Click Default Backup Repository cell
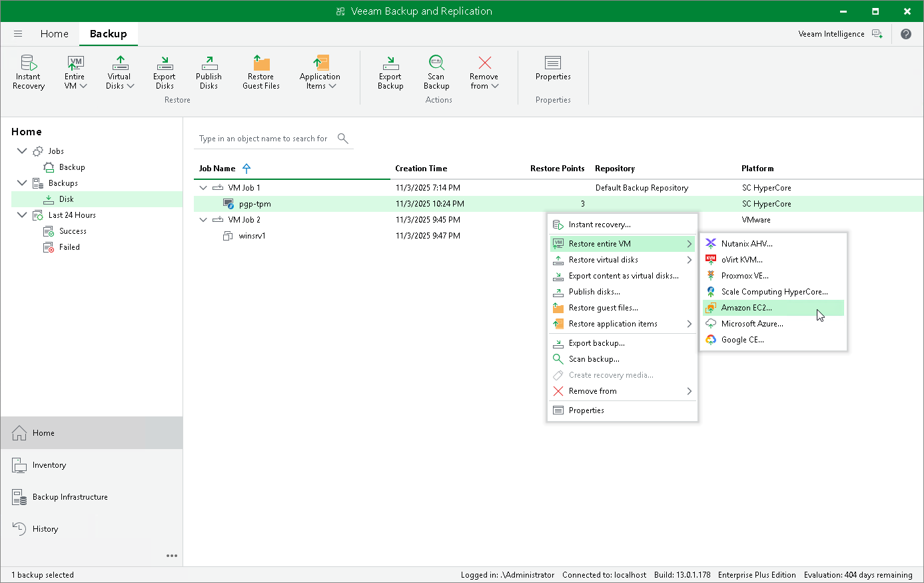The image size is (924, 583). 642,188
